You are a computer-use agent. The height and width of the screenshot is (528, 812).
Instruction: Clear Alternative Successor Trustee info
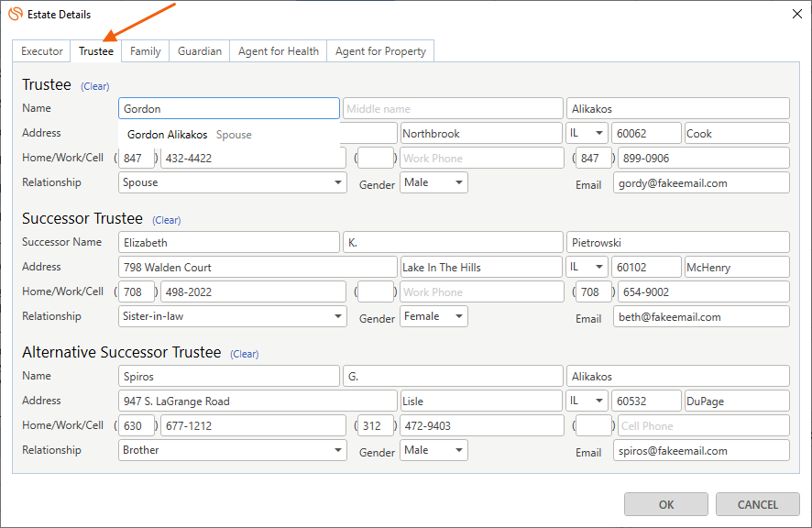point(245,354)
